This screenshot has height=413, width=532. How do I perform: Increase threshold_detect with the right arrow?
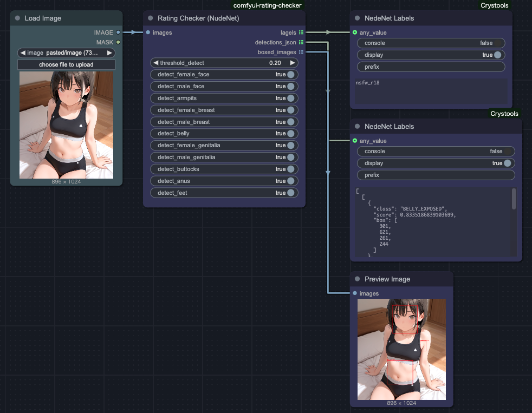(x=293, y=63)
